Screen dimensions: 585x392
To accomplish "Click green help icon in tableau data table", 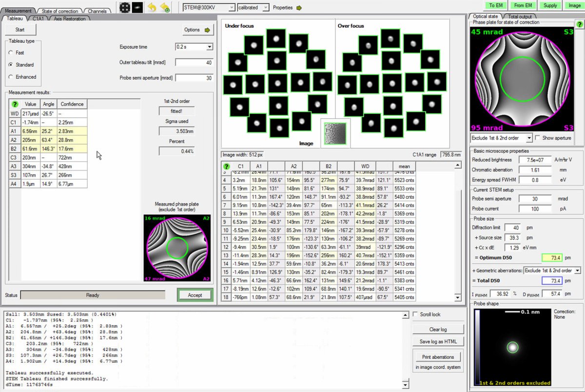I will [226, 167].
